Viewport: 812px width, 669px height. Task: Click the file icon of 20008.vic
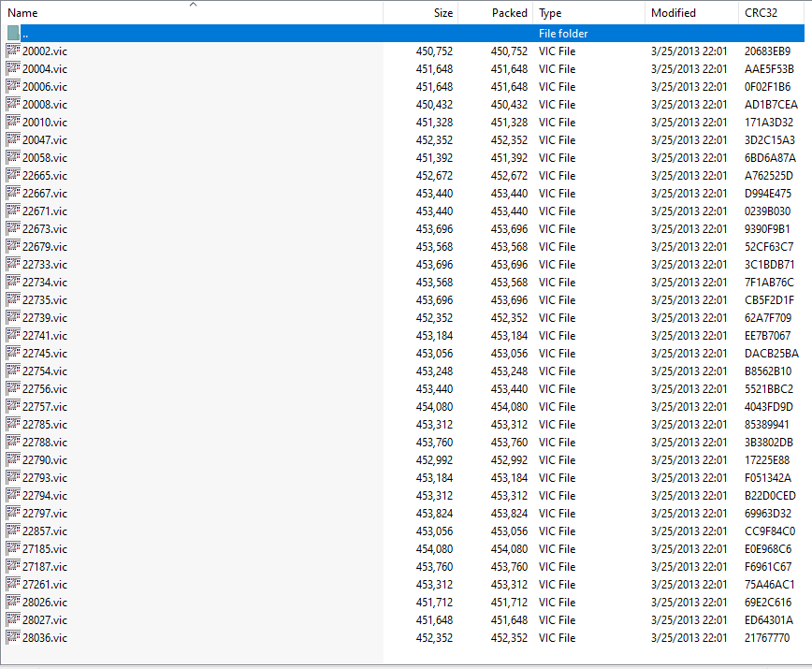click(13, 104)
